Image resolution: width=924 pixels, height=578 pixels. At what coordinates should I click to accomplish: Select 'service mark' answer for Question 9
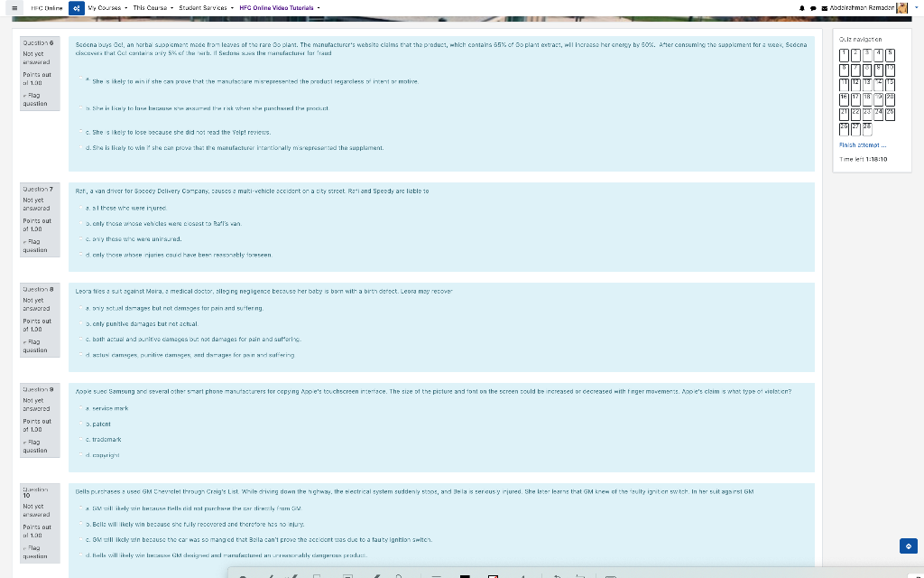pos(81,408)
